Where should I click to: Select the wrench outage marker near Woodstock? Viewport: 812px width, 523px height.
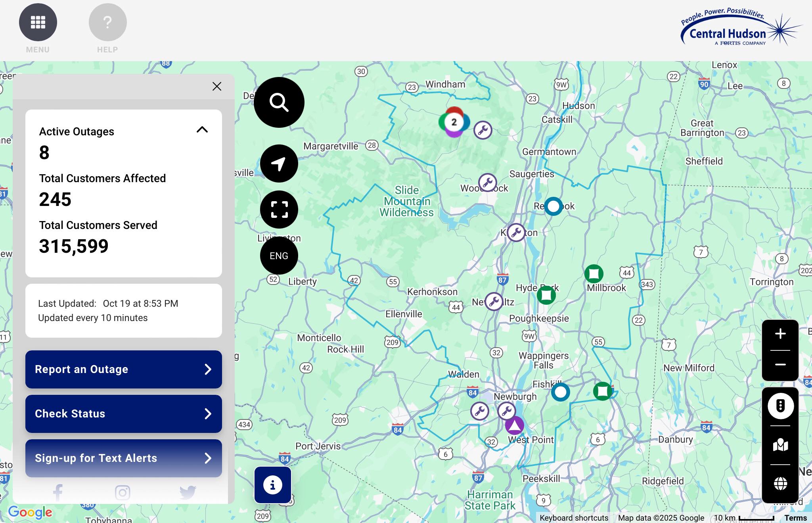(487, 183)
